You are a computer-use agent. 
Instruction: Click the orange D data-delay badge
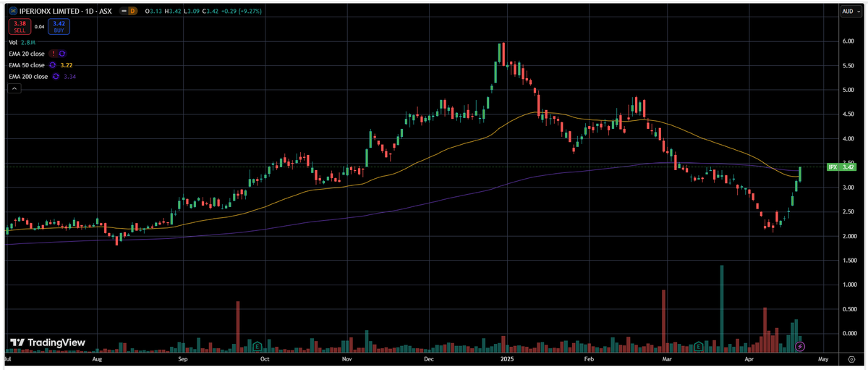coord(132,11)
